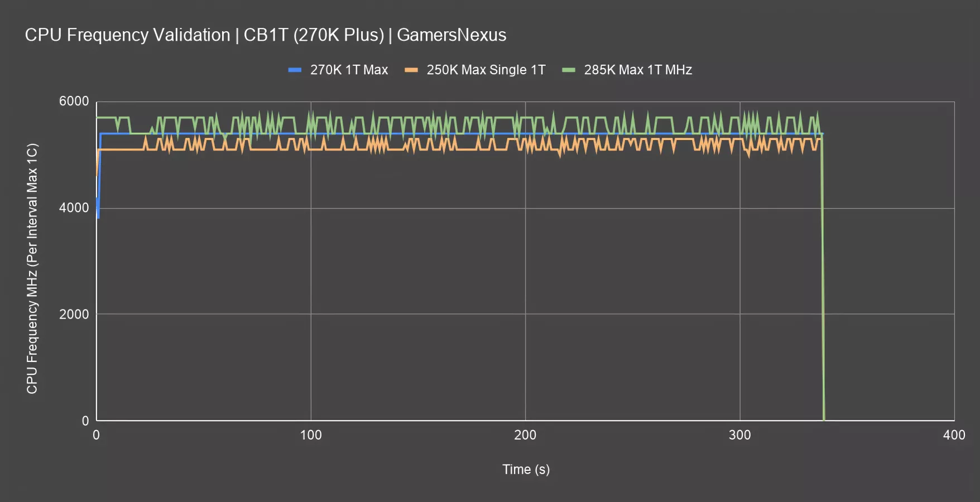Click the green 285K legend color swatch

569,70
